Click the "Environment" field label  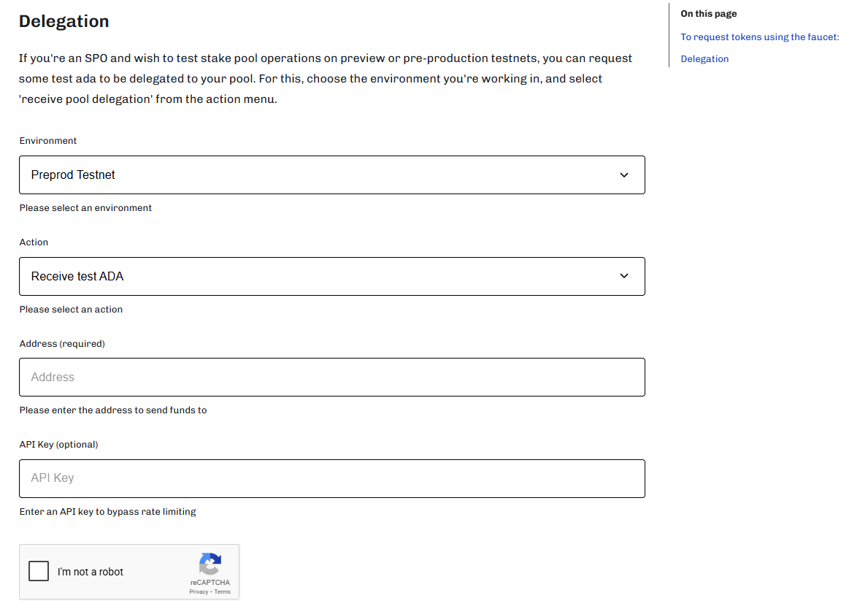pyautogui.click(x=48, y=141)
